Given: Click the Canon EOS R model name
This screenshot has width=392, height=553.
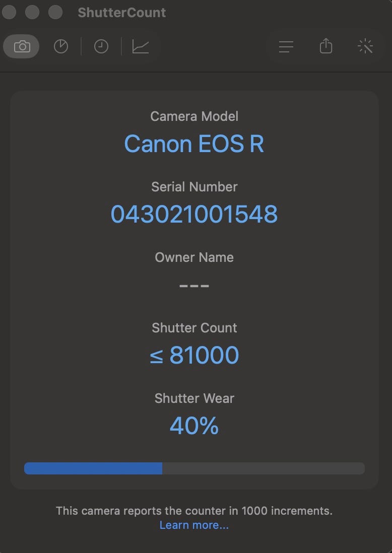Looking at the screenshot, I should click(194, 144).
